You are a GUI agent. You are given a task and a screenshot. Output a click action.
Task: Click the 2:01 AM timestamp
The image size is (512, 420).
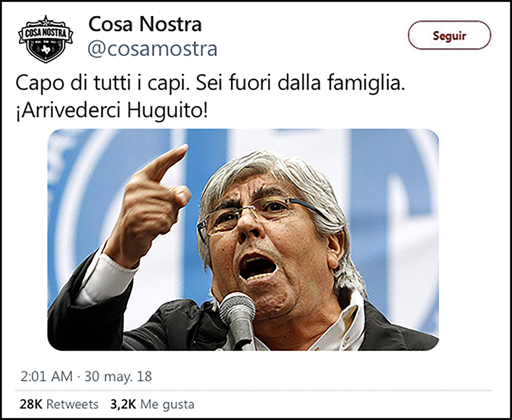46,376
